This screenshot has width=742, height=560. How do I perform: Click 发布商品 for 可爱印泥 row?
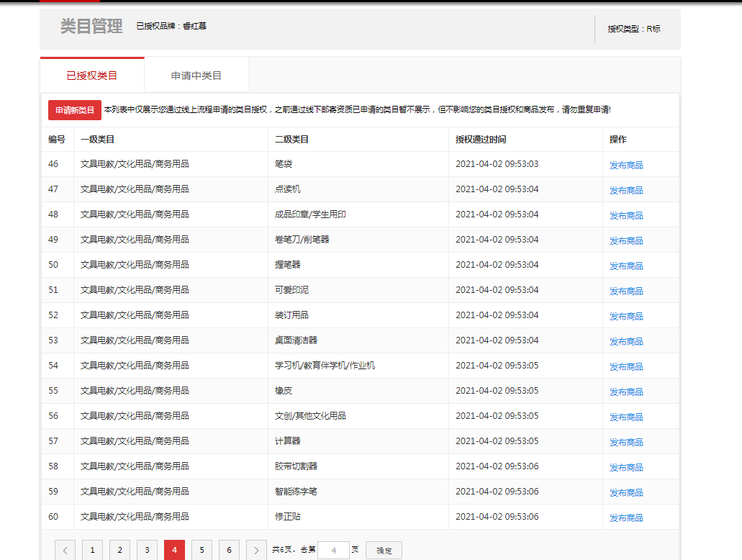(x=626, y=291)
